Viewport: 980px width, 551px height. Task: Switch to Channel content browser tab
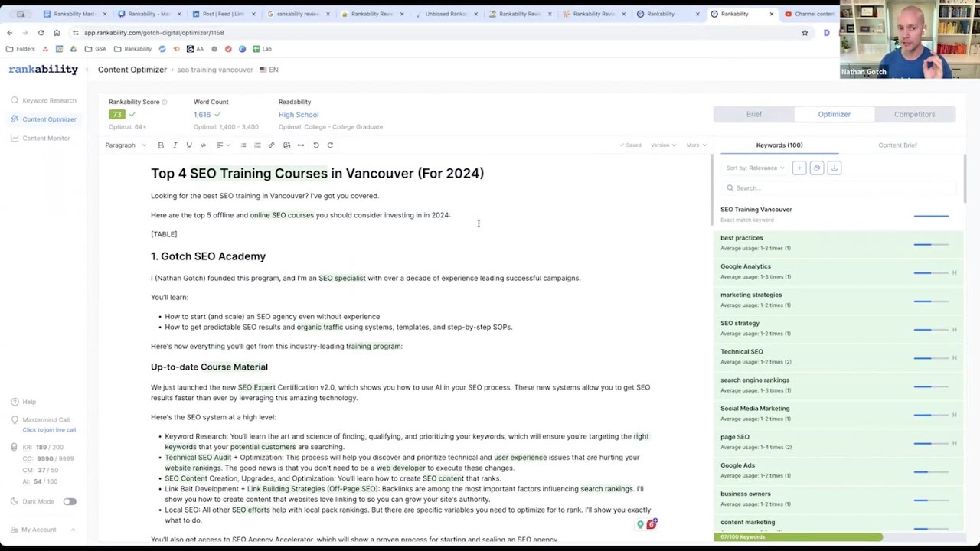(810, 14)
